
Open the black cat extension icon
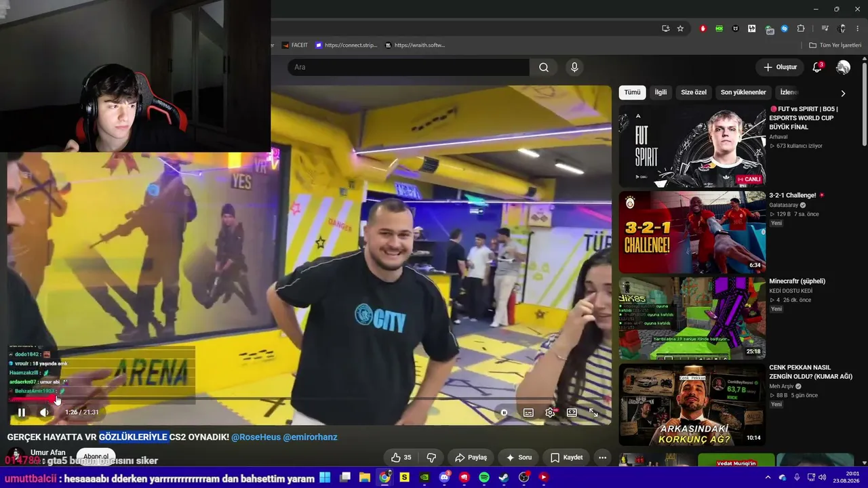pos(736,28)
